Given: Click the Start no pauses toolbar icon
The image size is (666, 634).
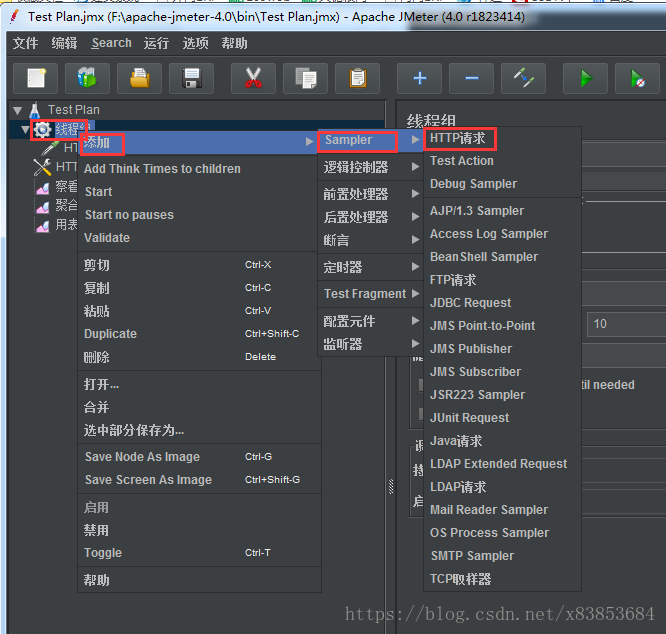Looking at the screenshot, I should (637, 78).
